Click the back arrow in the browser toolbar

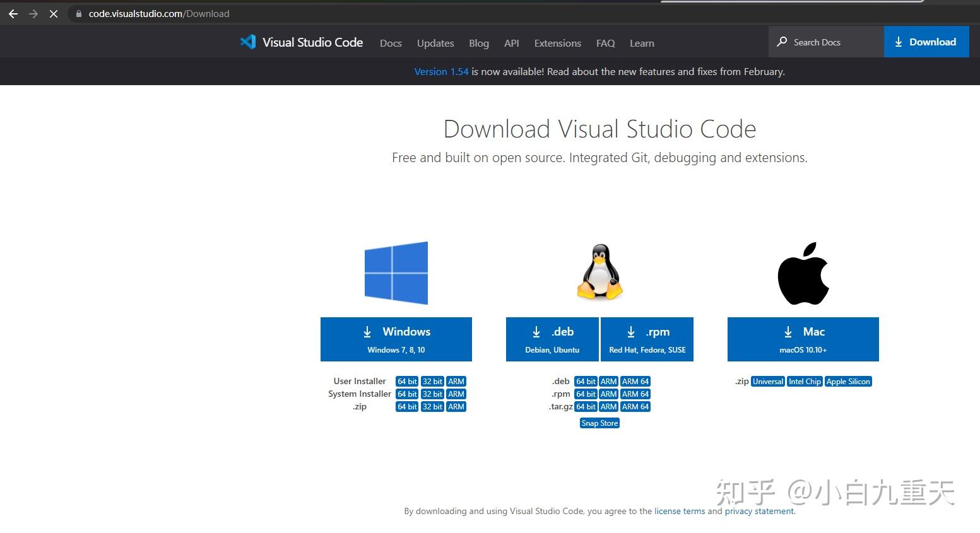coord(13,13)
